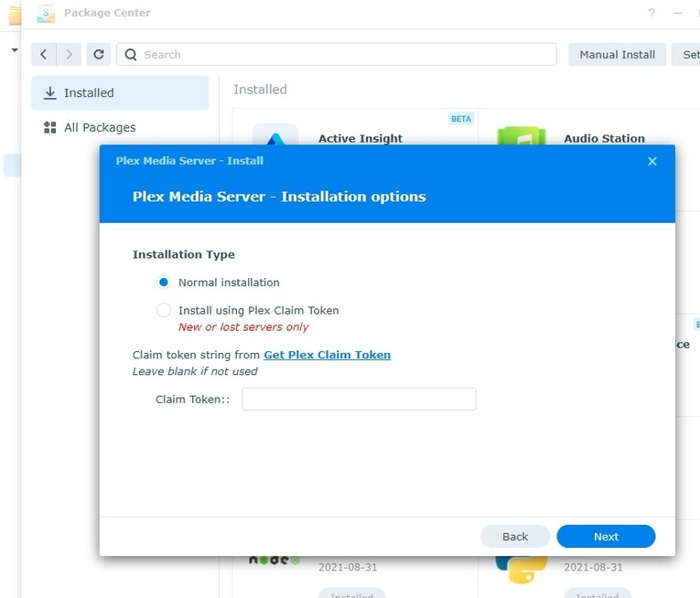Click the Active Insight package icon
Image resolution: width=700 pixels, height=598 pixels.
pyautogui.click(x=275, y=134)
